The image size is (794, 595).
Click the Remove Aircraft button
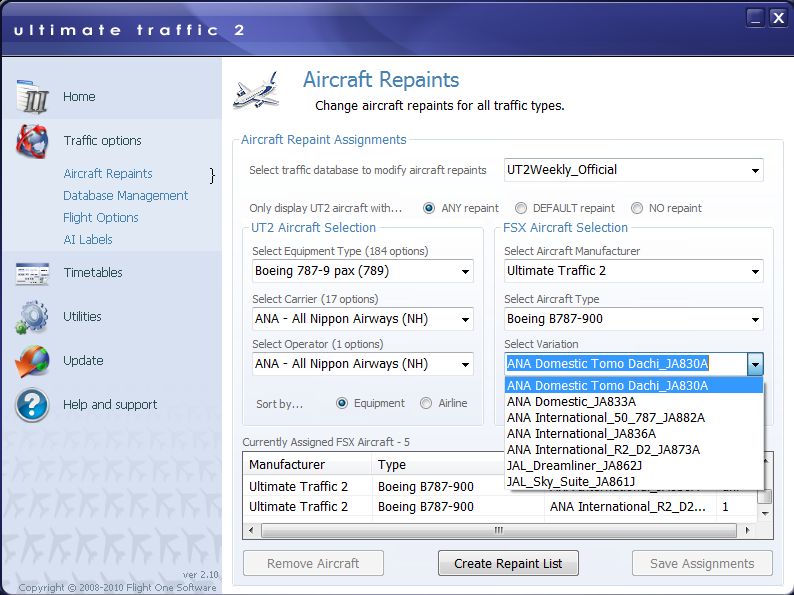pyautogui.click(x=313, y=564)
